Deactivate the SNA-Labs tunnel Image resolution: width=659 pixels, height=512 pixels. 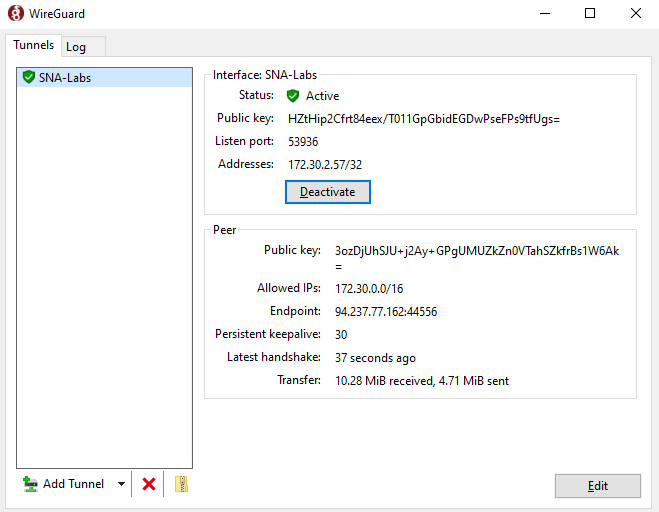pos(327,191)
